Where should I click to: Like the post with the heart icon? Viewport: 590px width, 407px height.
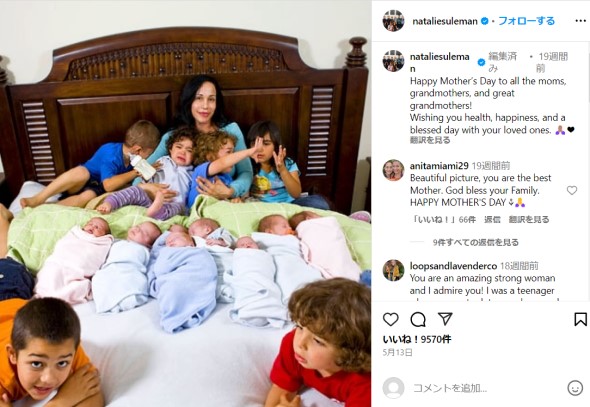391,319
